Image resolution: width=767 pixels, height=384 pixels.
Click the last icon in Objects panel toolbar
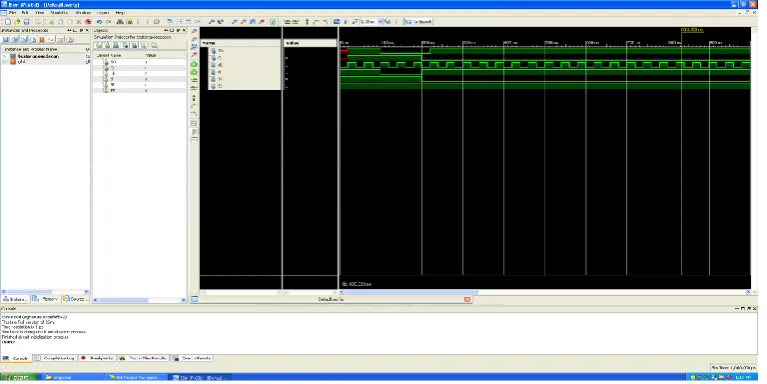coord(154,45)
